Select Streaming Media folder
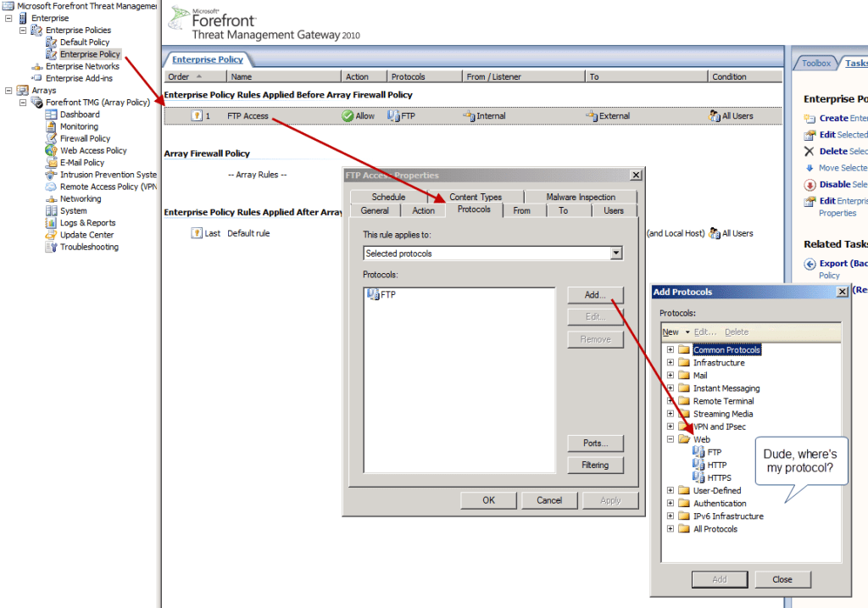 [x=723, y=414]
